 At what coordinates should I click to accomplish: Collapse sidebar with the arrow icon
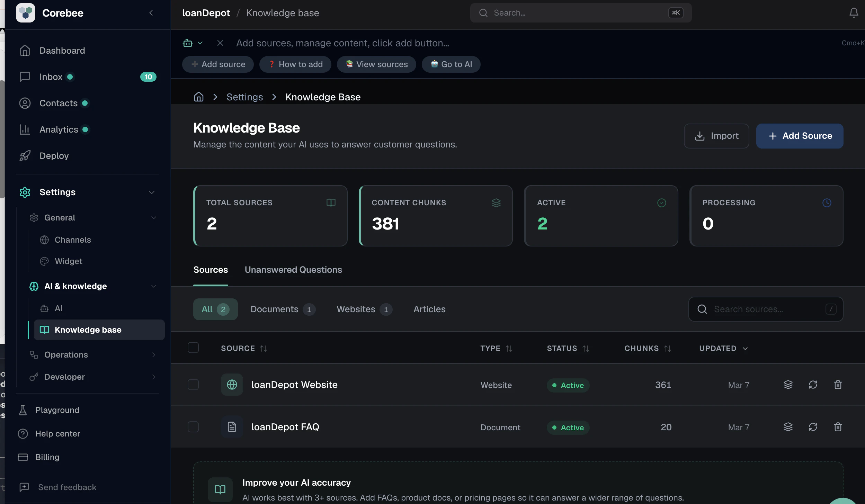click(151, 13)
